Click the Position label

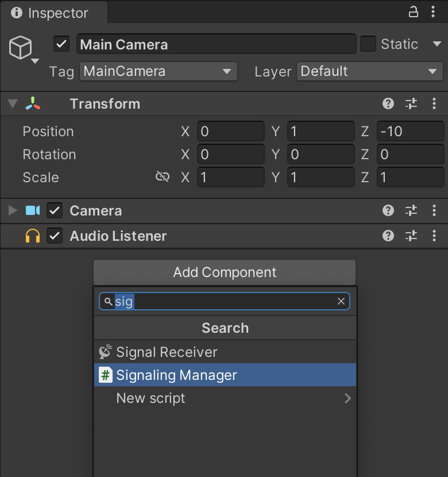pyautogui.click(x=48, y=132)
